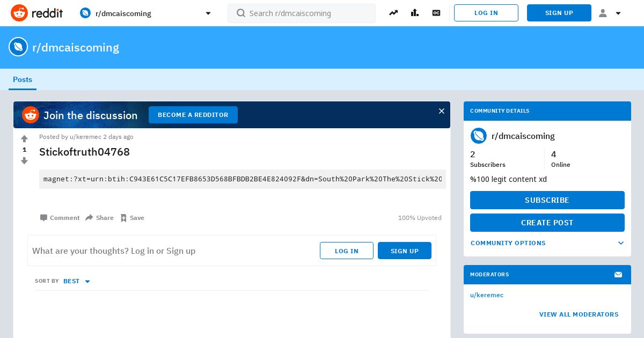The height and width of the screenshot is (338, 644).
Task: Open the Original Content OC icon
Action: coord(436,13)
